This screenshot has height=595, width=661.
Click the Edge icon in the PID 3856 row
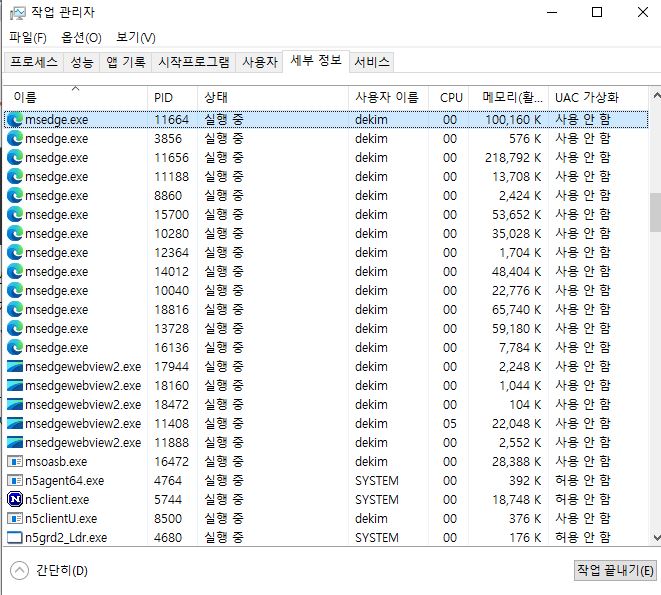coord(15,138)
